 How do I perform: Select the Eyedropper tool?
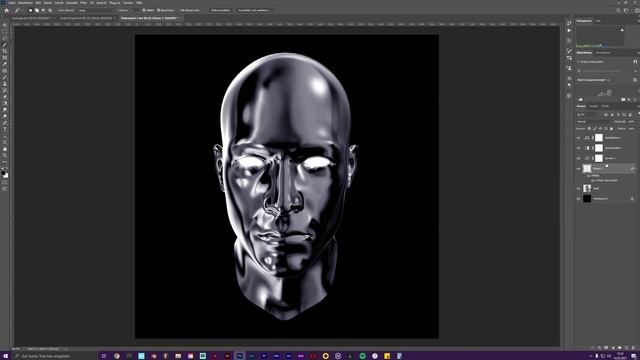click(x=5, y=64)
